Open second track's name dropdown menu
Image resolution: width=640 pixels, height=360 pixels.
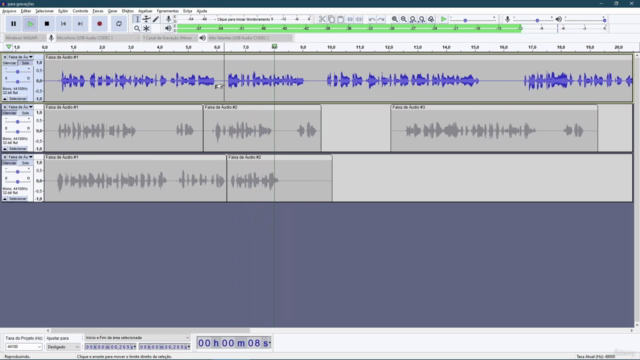[20, 107]
